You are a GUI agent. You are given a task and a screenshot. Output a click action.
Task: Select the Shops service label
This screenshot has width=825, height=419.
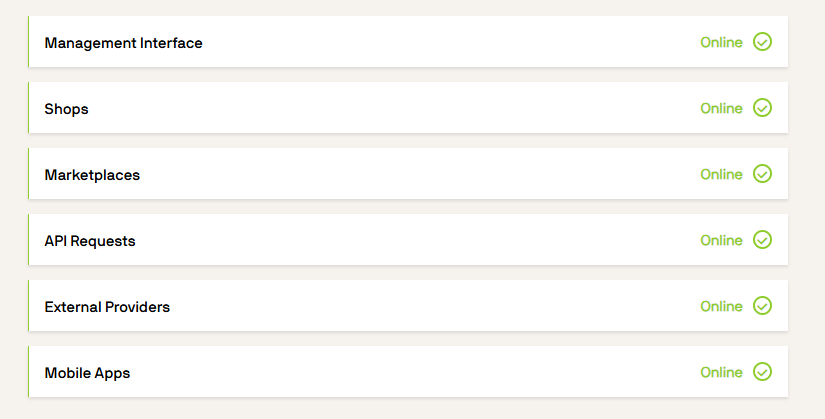tap(66, 109)
